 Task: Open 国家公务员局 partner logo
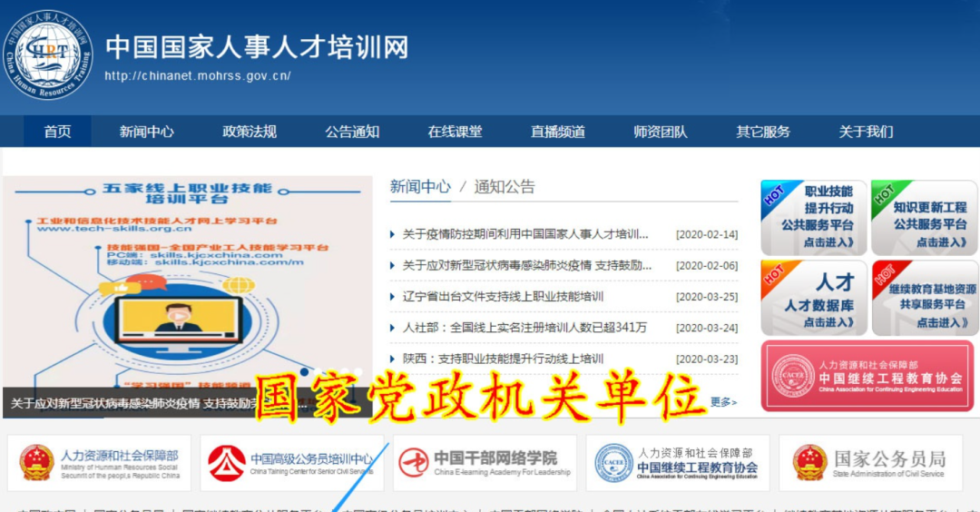(x=870, y=463)
